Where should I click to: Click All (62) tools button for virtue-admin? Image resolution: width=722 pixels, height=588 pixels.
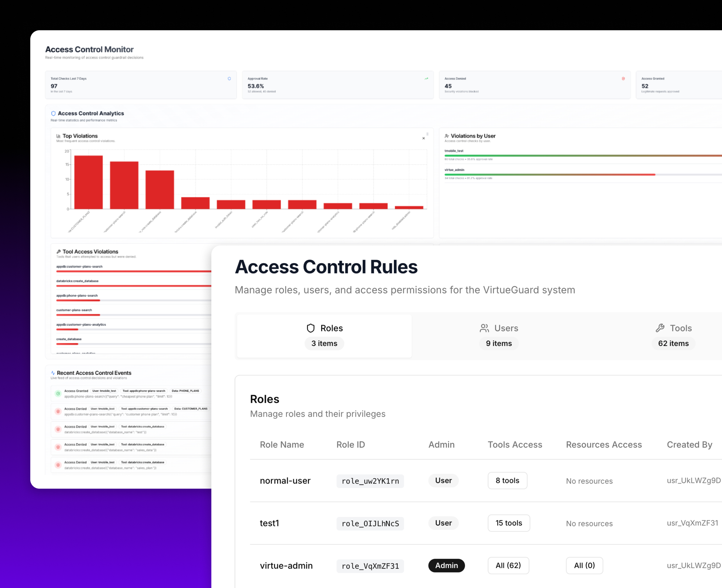pos(508,565)
